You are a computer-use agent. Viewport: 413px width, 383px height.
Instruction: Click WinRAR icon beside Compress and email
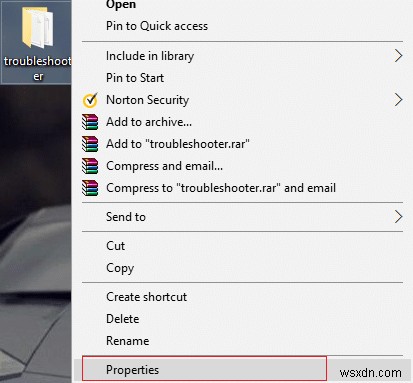pos(90,166)
